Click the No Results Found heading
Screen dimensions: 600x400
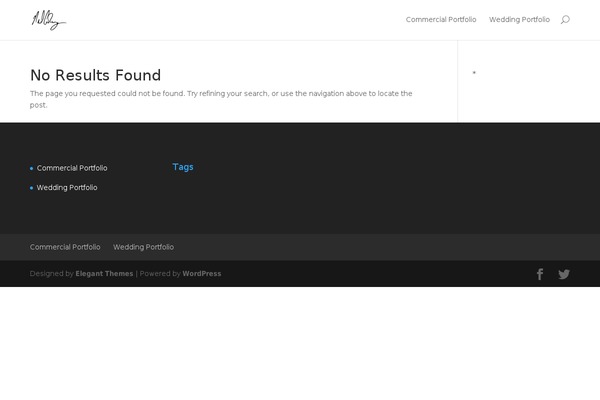click(x=96, y=75)
